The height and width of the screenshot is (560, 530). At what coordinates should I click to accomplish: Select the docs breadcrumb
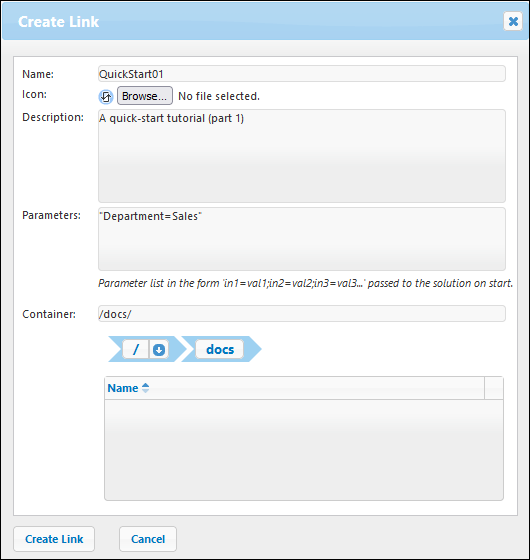point(220,349)
